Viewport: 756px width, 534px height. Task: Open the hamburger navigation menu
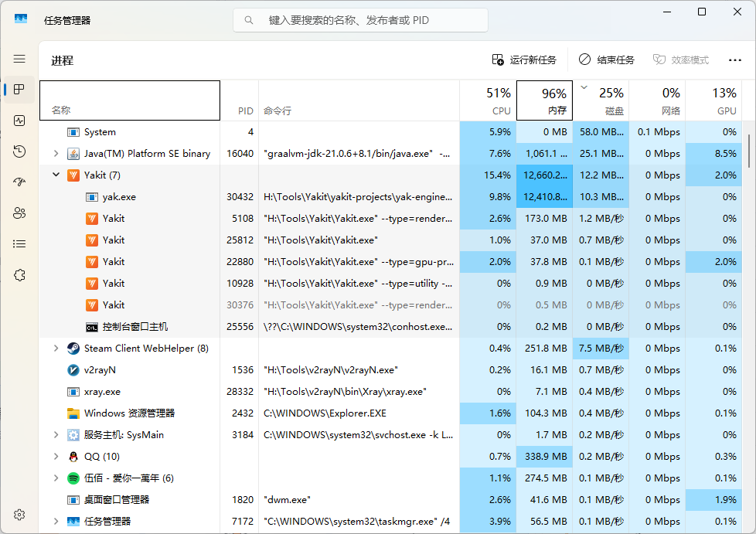pyautogui.click(x=19, y=59)
